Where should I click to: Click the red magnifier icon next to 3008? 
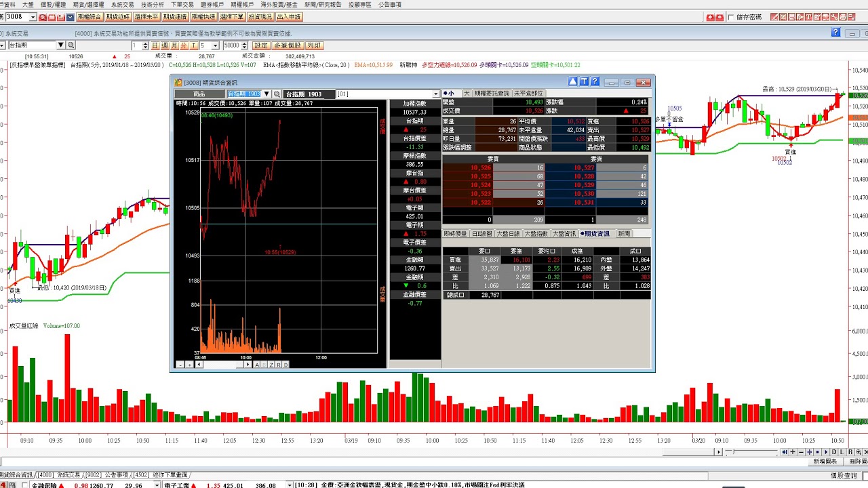[x=42, y=16]
